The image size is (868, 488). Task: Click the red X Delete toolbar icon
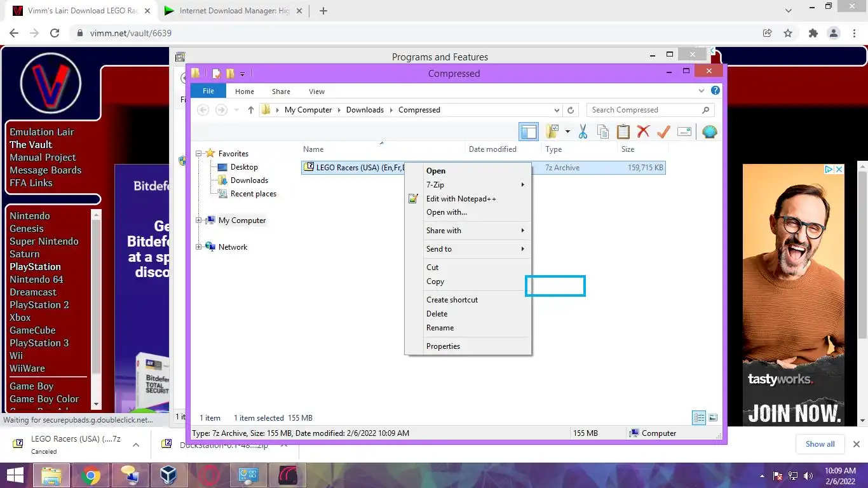[644, 132]
